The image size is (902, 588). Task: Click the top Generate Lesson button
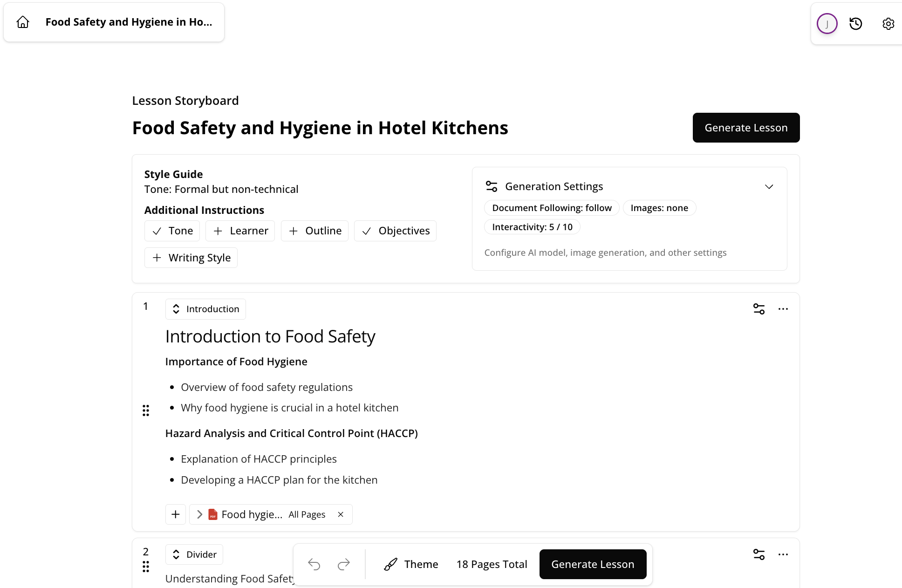click(x=746, y=128)
